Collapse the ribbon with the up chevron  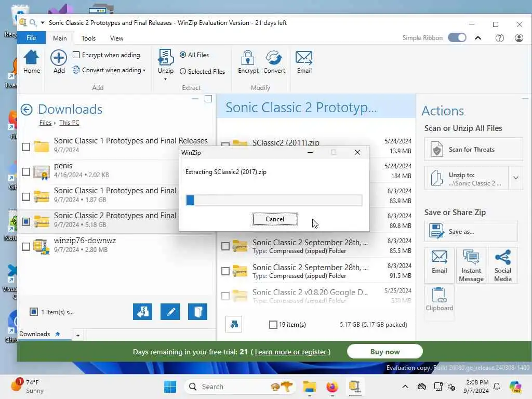(x=478, y=38)
